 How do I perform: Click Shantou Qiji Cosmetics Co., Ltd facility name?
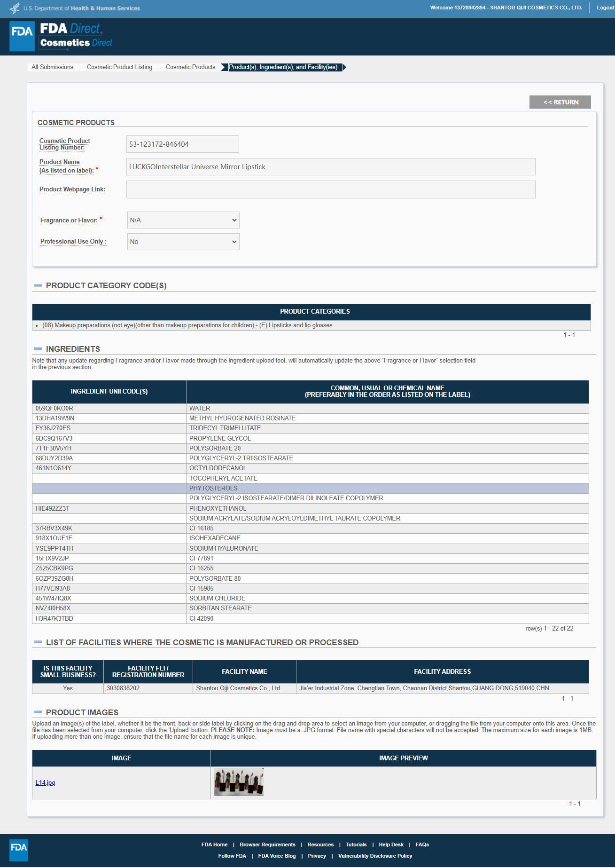(238, 688)
